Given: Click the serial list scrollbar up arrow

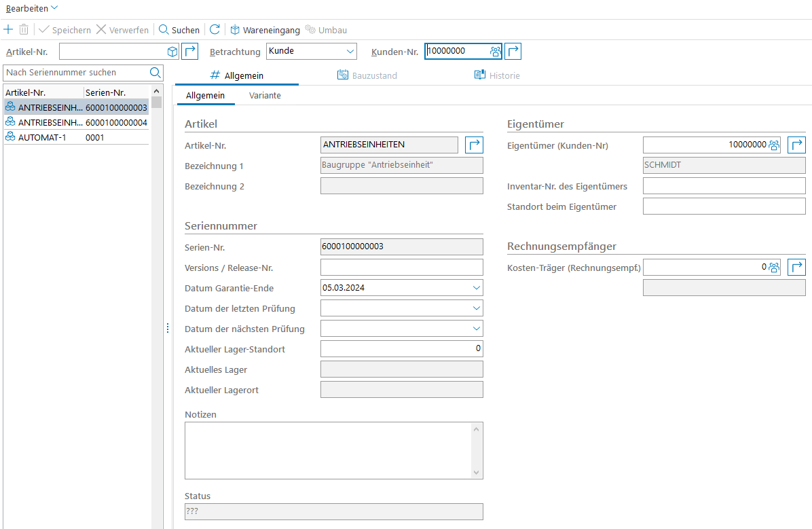Looking at the screenshot, I should click(x=157, y=91).
